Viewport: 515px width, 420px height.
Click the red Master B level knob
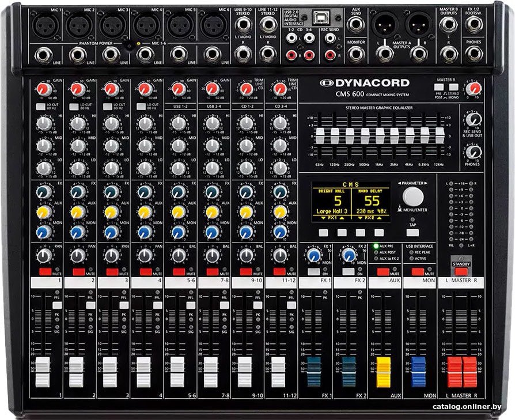click(474, 88)
